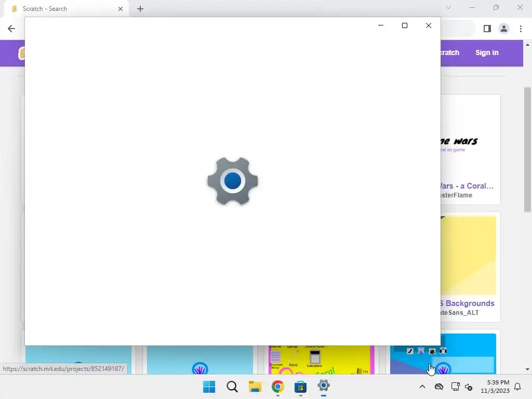
Task: Open File Explorer from taskbar
Action: click(x=255, y=387)
